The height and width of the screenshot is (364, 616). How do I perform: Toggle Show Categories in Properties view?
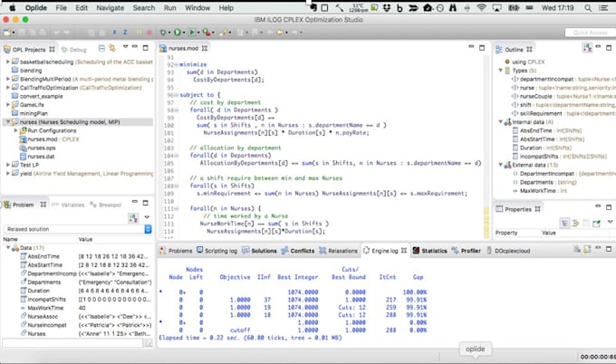(564, 223)
